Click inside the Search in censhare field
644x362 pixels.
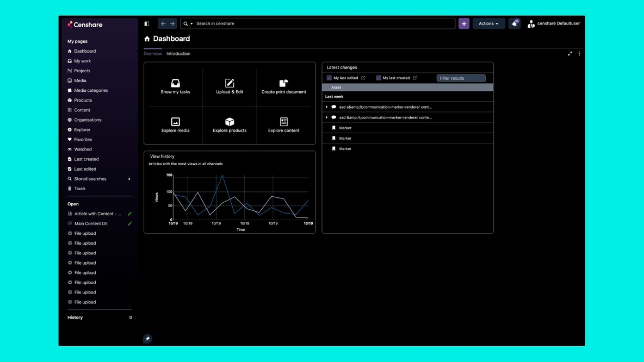(x=272, y=23)
